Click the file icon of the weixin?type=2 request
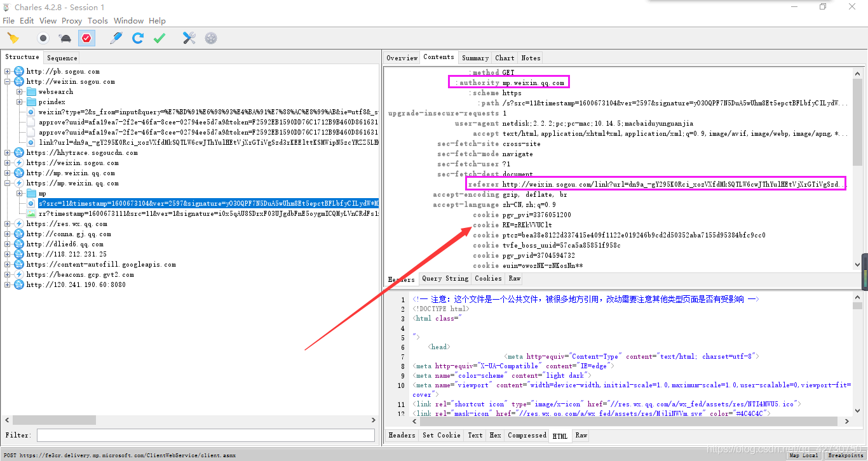This screenshot has height=461, width=868. [x=31, y=112]
